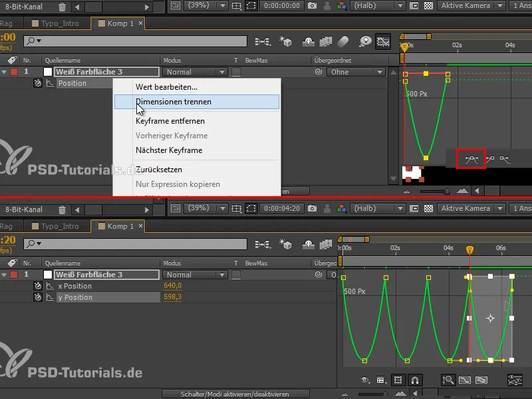Click the playhead marker at 0:00:04:20
The image size is (532, 399).
pos(469,250)
